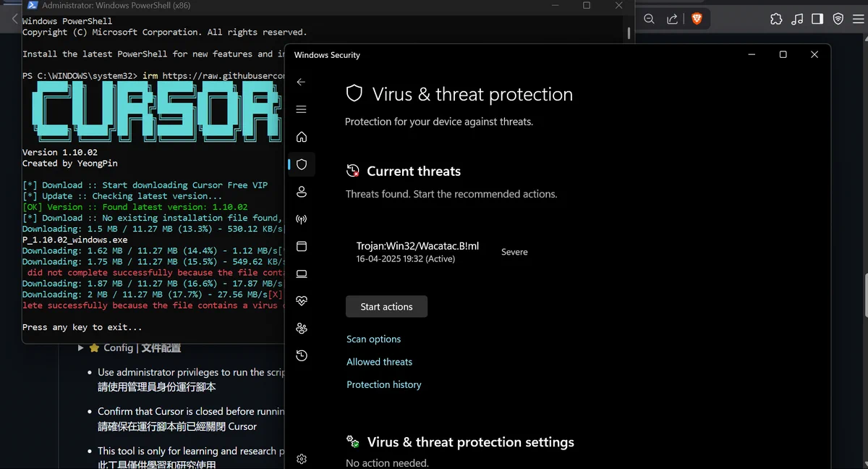Viewport: 868px width, 469px height.
Task: Go back in Windows Security
Action: coord(302,82)
